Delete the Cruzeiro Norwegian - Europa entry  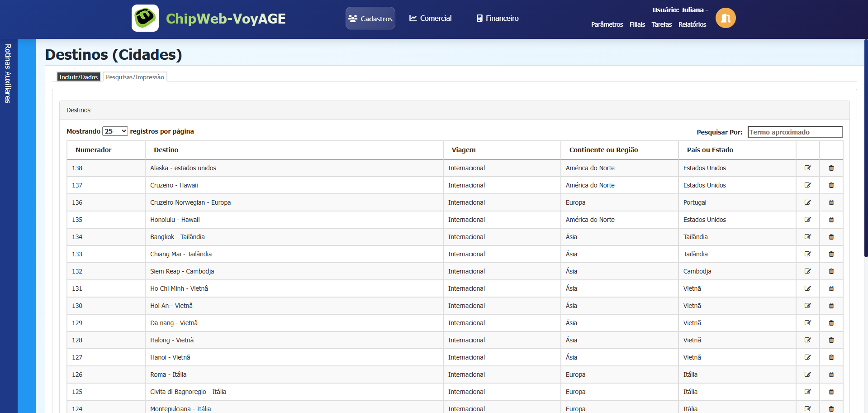click(x=831, y=202)
